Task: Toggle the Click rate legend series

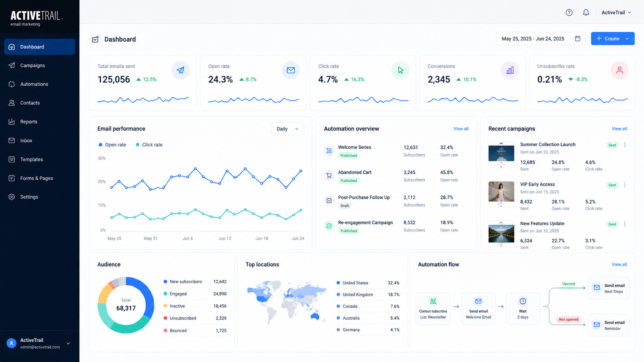Action: click(149, 145)
